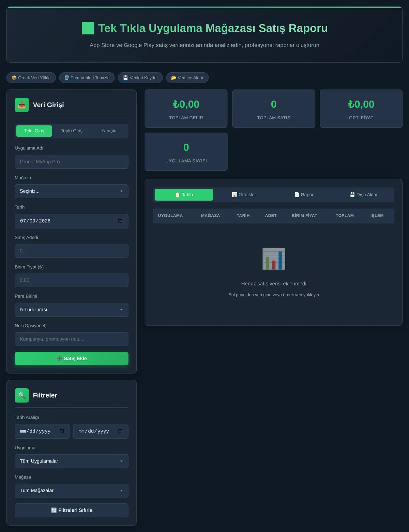Open the Para Birimi currency dropdown
409x532 pixels.
pyautogui.click(x=72, y=310)
